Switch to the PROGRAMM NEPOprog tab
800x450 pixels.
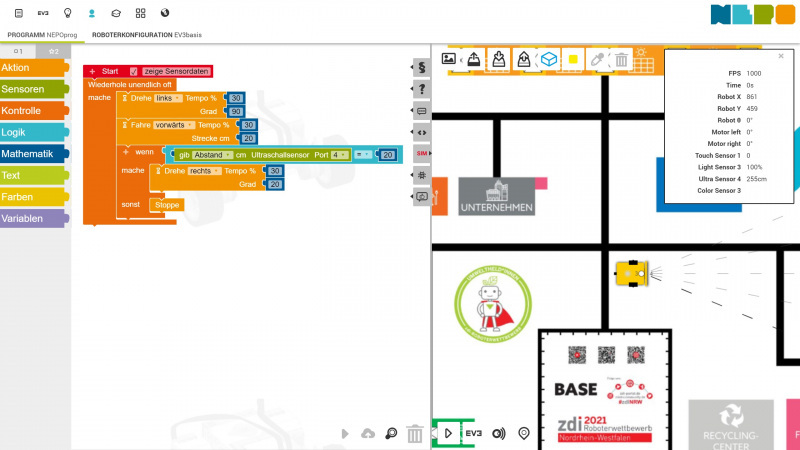(42, 35)
